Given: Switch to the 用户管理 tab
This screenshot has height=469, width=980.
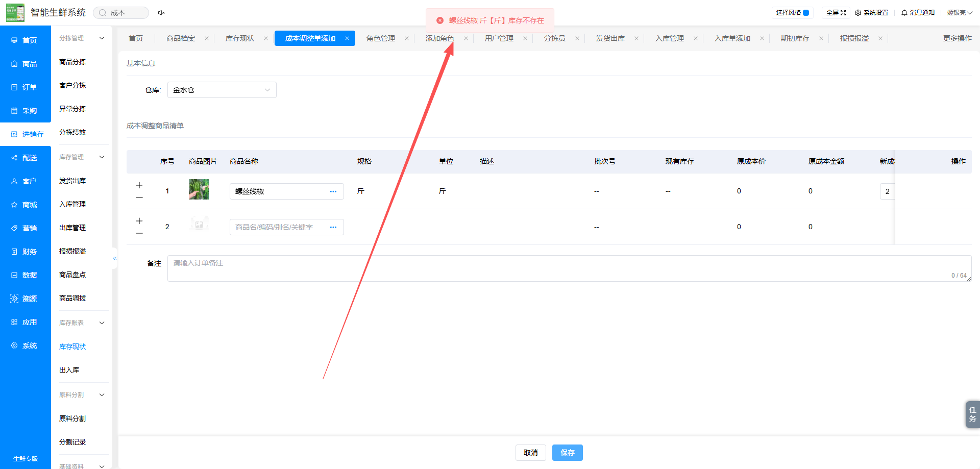Looking at the screenshot, I should (499, 38).
